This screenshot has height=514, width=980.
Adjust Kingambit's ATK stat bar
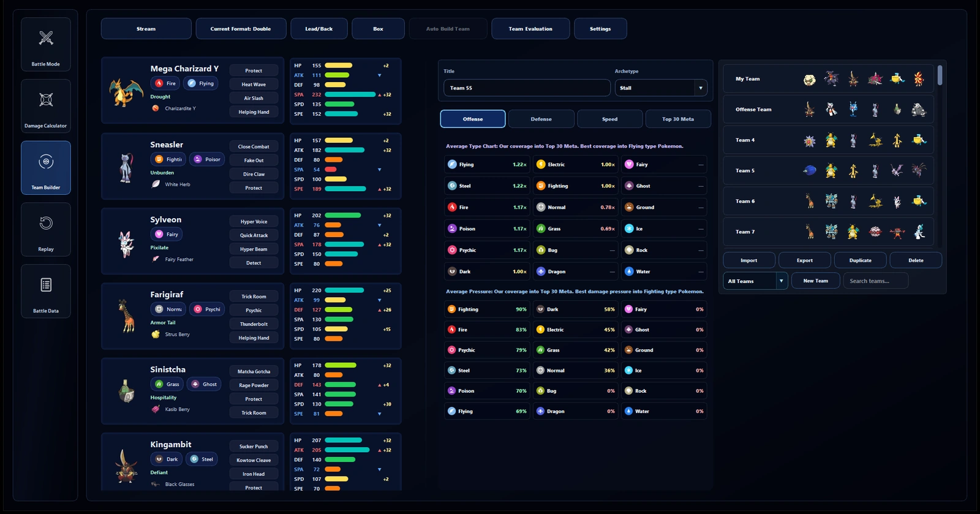tap(347, 450)
